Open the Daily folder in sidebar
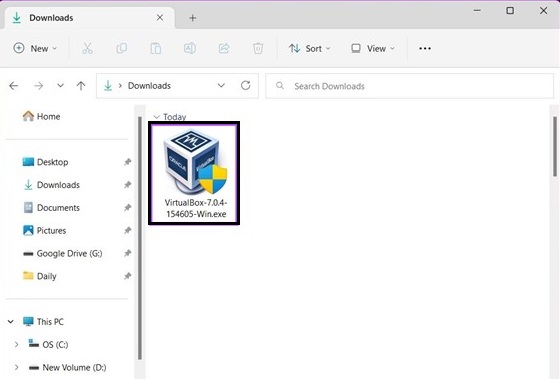 click(x=39, y=276)
